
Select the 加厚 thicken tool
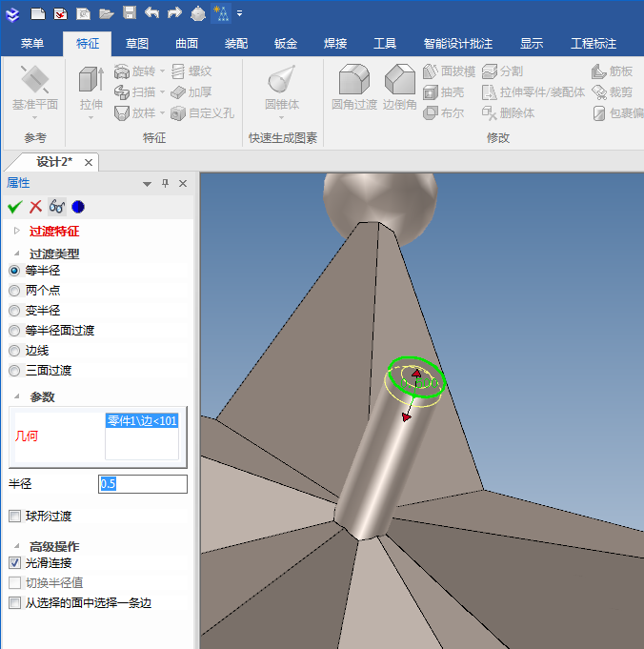[191, 91]
